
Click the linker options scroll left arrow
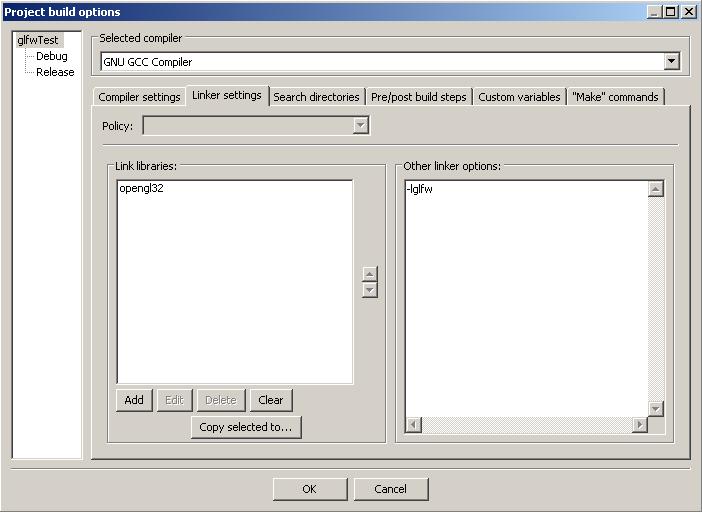[413, 424]
